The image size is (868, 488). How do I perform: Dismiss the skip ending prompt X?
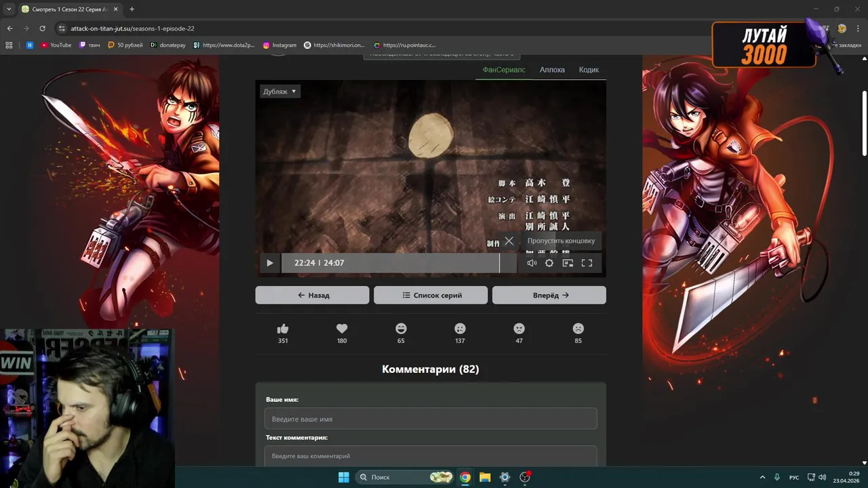pos(509,241)
